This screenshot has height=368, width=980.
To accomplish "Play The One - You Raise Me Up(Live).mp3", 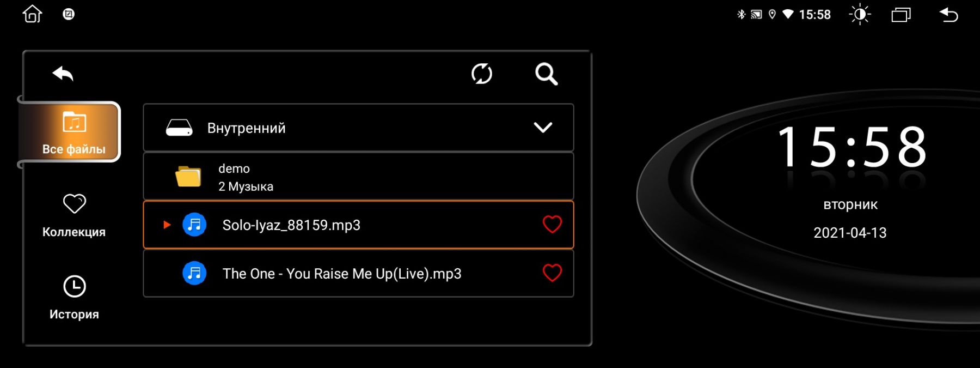I will click(x=358, y=273).
